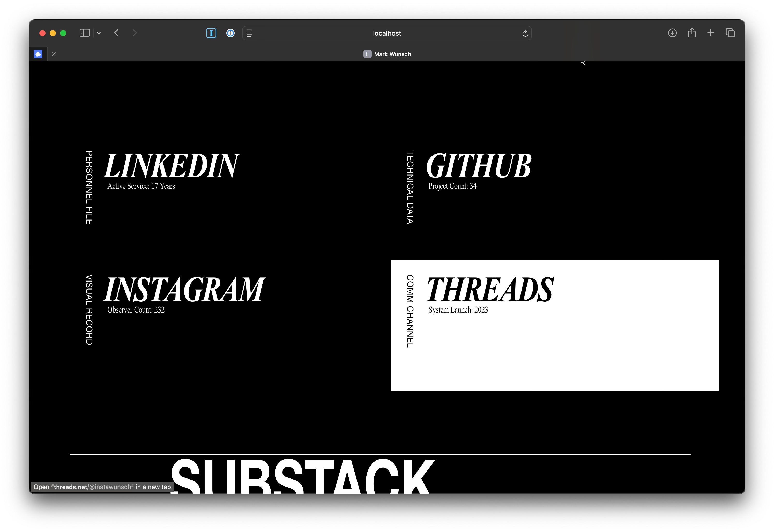Image resolution: width=774 pixels, height=532 pixels.
Task: Click the vertical VISUAL RECORD label
Action: tap(89, 310)
